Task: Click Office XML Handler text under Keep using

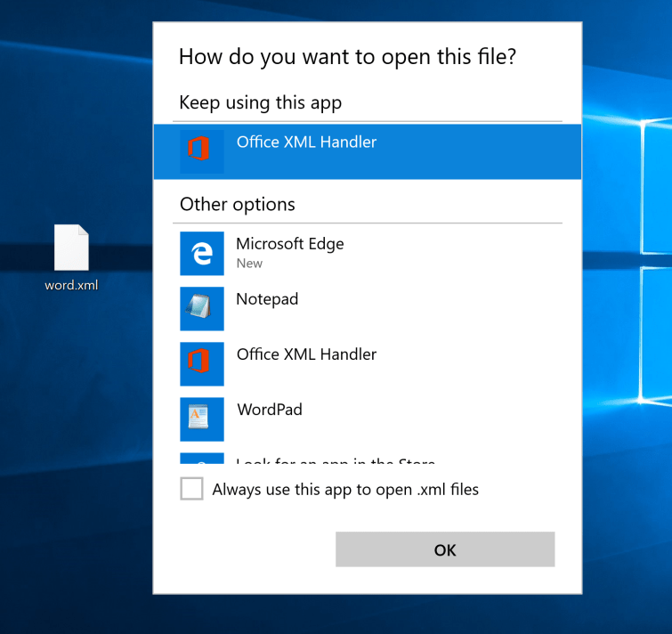Action: tap(306, 142)
